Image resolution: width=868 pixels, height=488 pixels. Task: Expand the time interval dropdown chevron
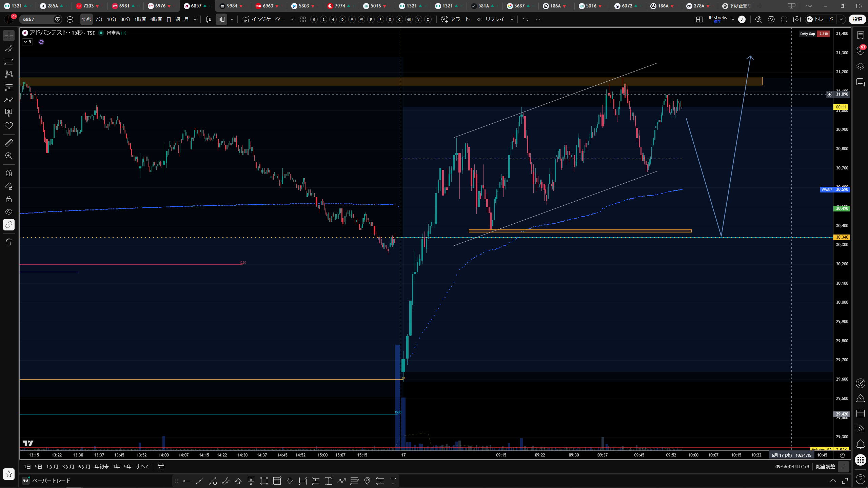tap(195, 20)
